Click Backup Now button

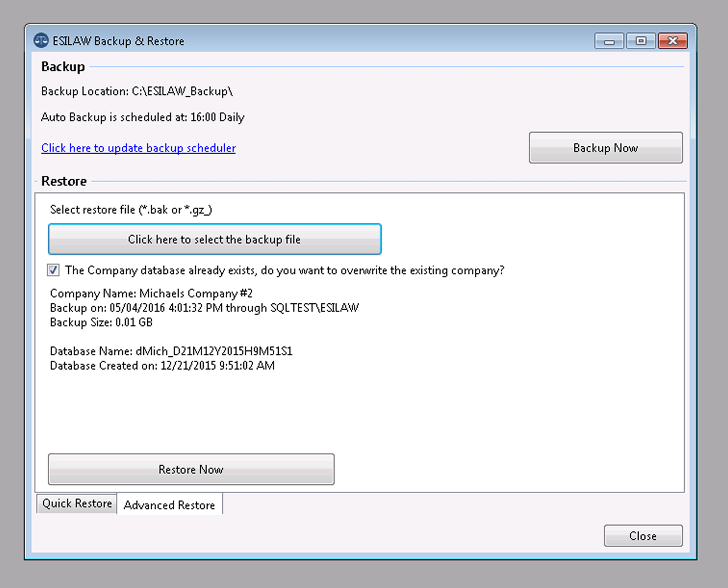point(606,148)
